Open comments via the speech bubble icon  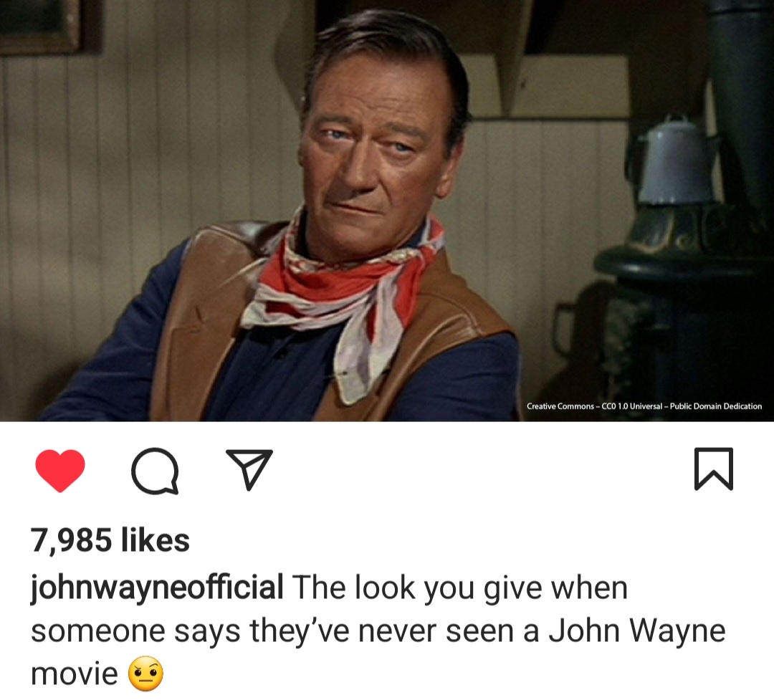click(x=155, y=471)
